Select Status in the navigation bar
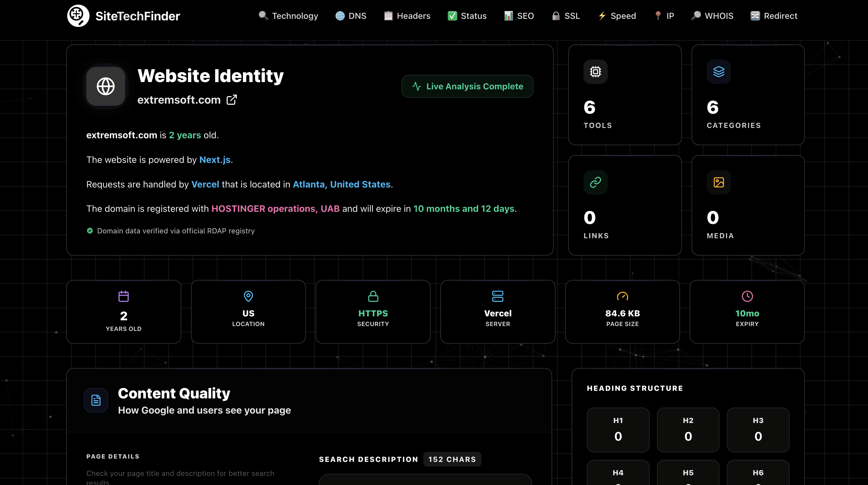 pyautogui.click(x=467, y=15)
